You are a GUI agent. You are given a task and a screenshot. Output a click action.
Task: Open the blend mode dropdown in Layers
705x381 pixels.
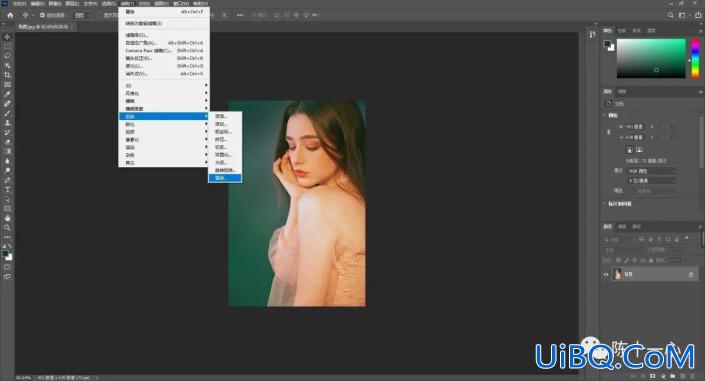pos(623,250)
